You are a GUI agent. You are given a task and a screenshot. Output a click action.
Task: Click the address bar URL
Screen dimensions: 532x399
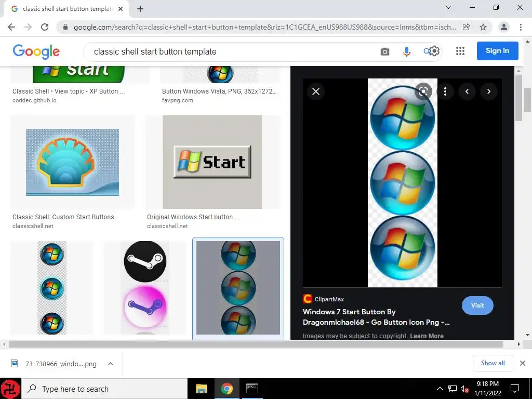(264, 27)
